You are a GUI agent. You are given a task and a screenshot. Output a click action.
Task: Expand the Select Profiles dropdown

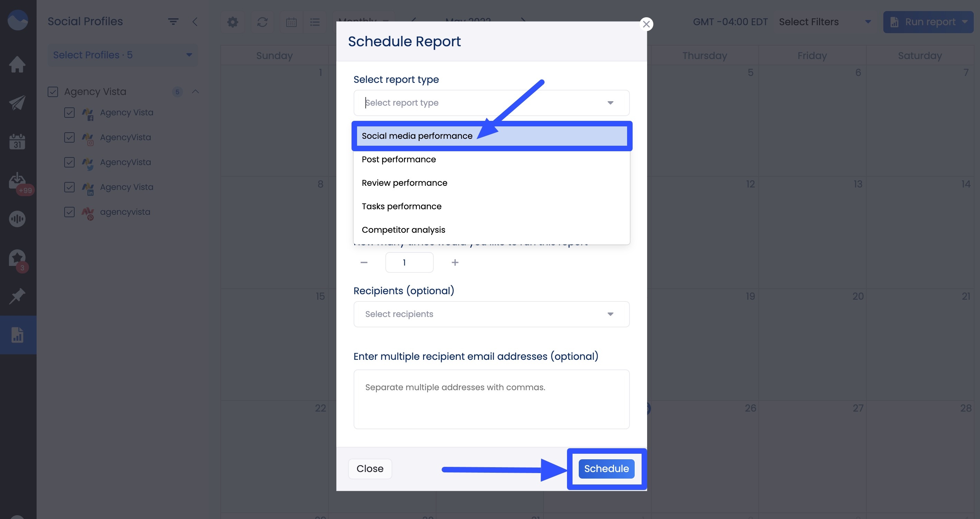pos(123,55)
